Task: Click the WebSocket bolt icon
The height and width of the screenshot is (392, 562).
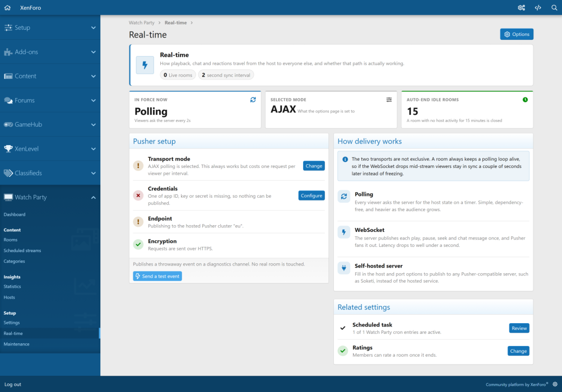Action: [x=343, y=232]
